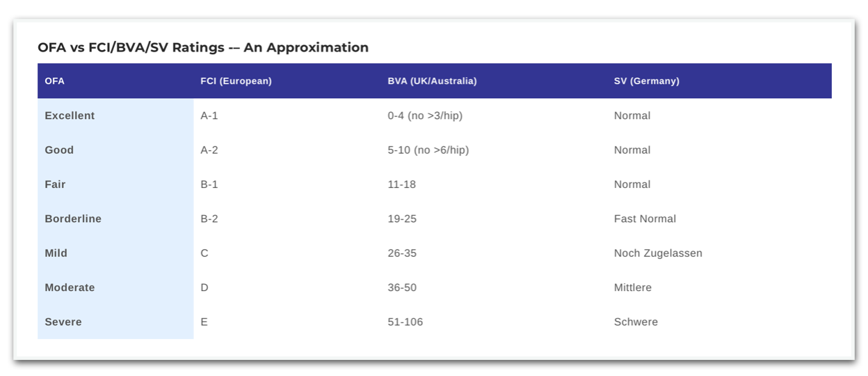Click the Fast Normal SV cell
868x376 pixels.
click(x=645, y=219)
